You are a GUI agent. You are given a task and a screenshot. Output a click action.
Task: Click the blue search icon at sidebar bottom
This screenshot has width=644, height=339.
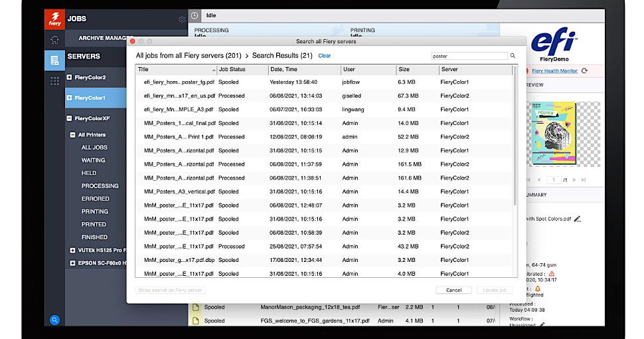coord(54,320)
